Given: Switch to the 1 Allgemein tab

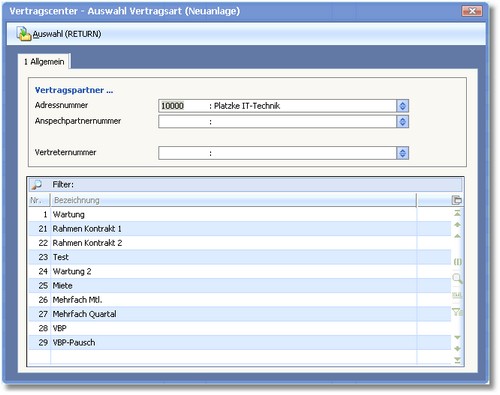Looking at the screenshot, I should 44,62.
